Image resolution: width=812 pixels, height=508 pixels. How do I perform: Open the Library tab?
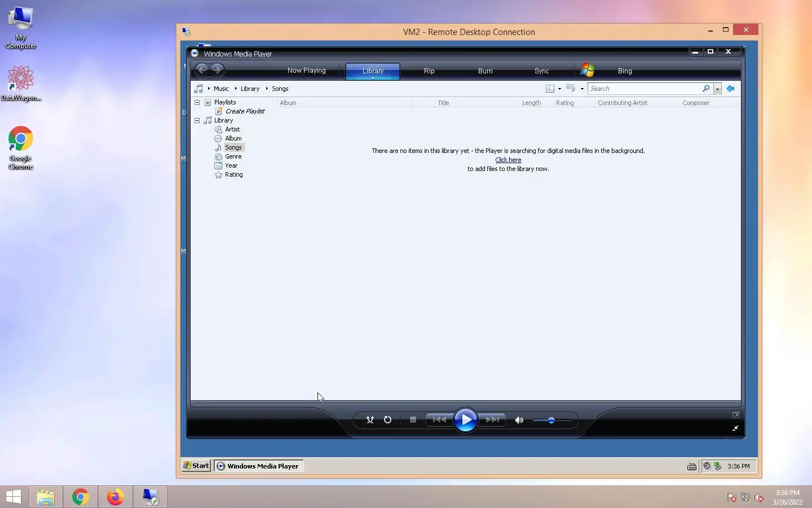point(373,71)
